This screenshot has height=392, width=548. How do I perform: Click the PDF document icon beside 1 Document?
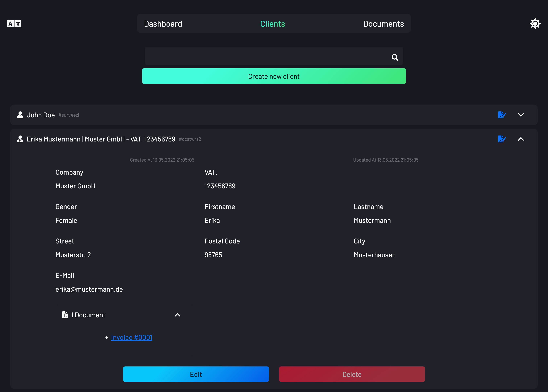tap(65, 315)
